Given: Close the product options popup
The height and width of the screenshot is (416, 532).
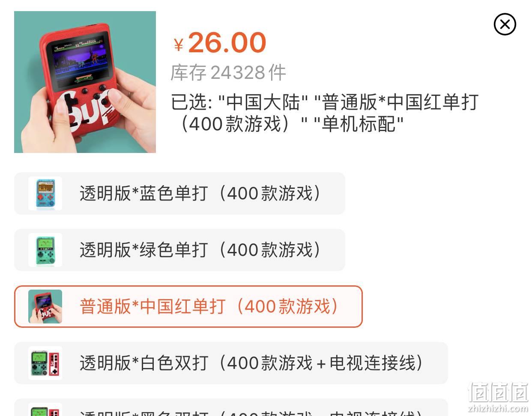Looking at the screenshot, I should (x=505, y=24).
